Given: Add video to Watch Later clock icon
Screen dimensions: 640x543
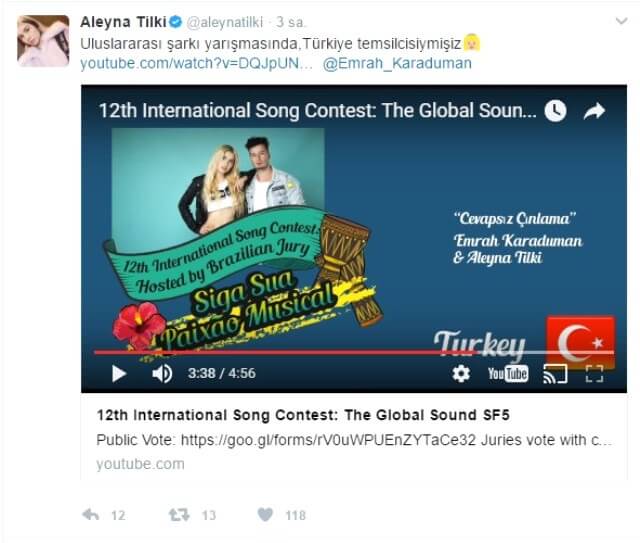Looking at the screenshot, I should pos(556,111).
